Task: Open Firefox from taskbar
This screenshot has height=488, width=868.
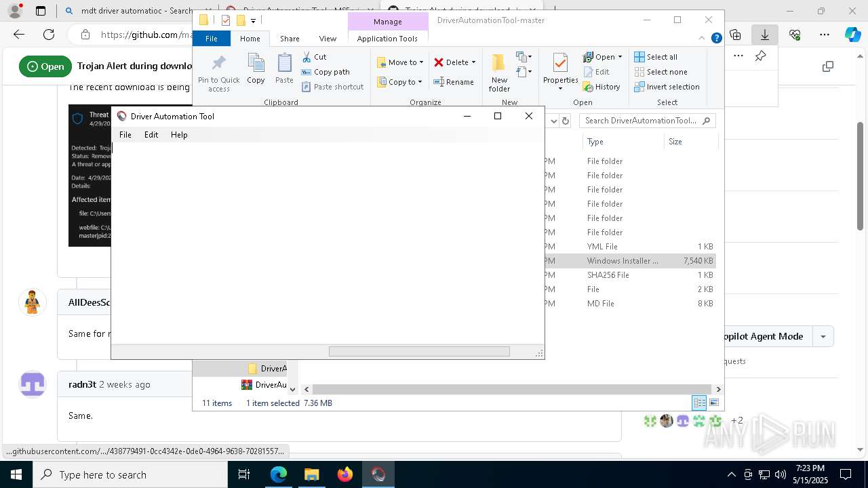Action: tap(345, 474)
